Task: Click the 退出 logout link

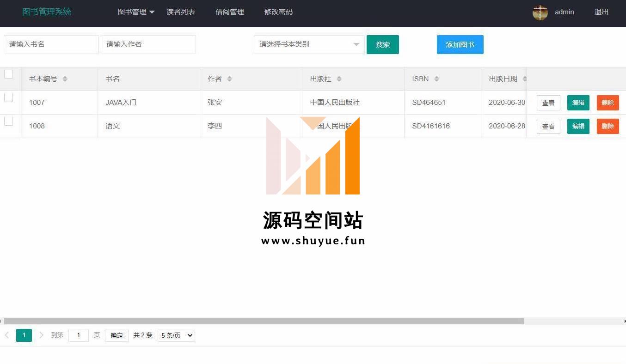Action: (601, 12)
